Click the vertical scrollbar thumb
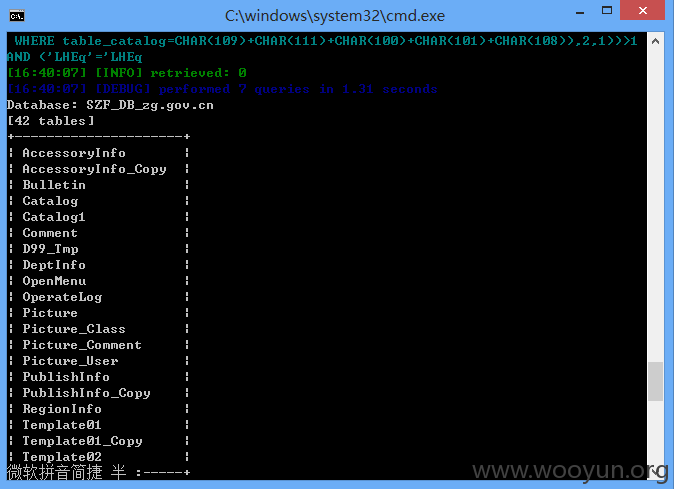678x499 pixels. pos(656,381)
